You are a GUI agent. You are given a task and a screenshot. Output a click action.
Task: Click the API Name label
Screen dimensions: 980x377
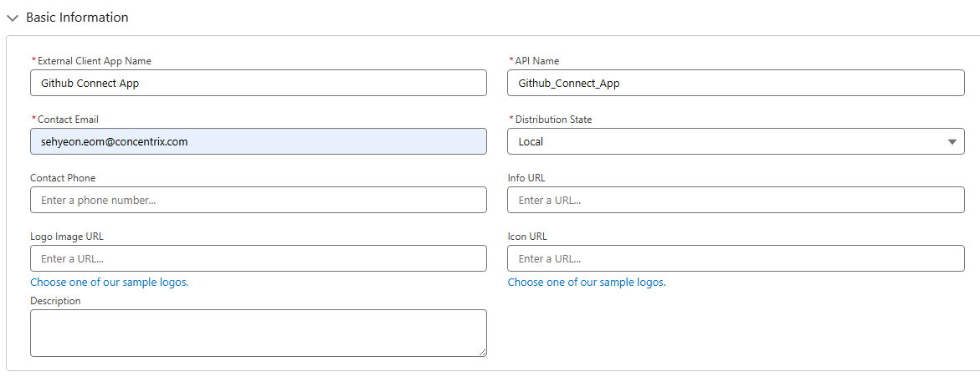click(x=536, y=61)
